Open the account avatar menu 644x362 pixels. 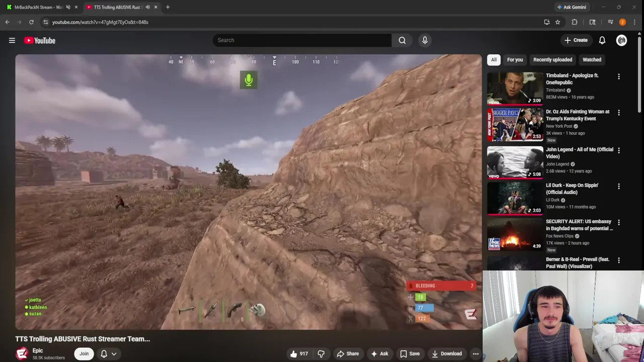[x=622, y=40]
